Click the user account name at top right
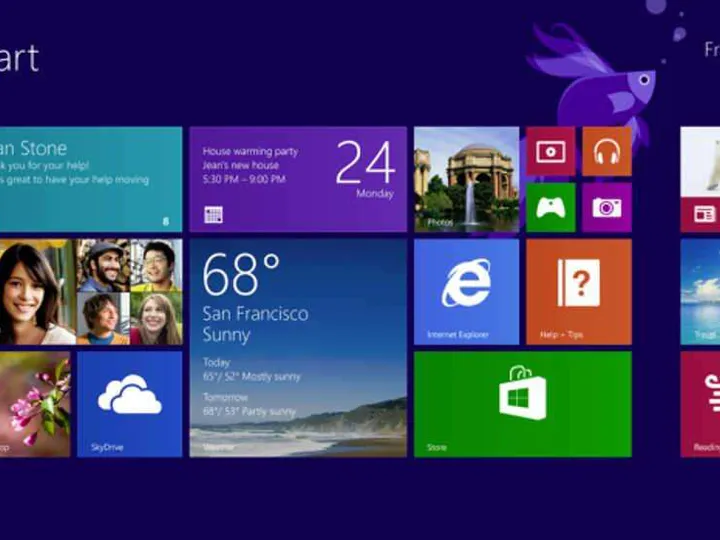Image resolution: width=720 pixels, height=540 pixels. click(x=712, y=50)
